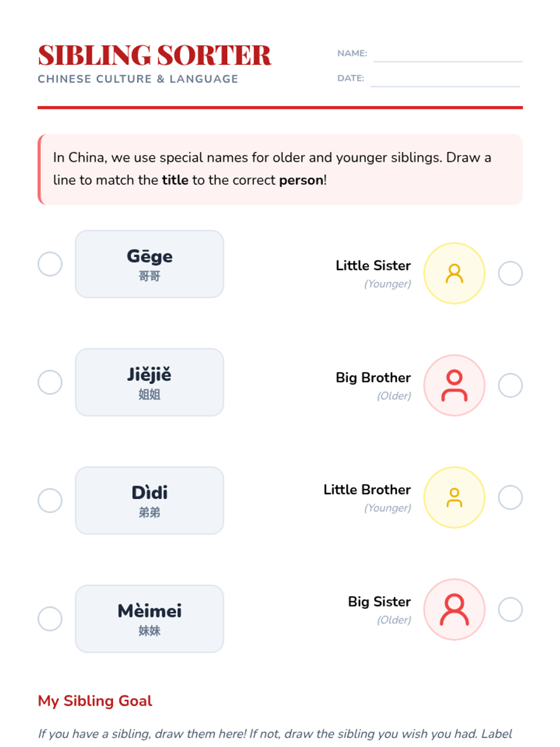Click the Big Brother person icon

pos(454,385)
